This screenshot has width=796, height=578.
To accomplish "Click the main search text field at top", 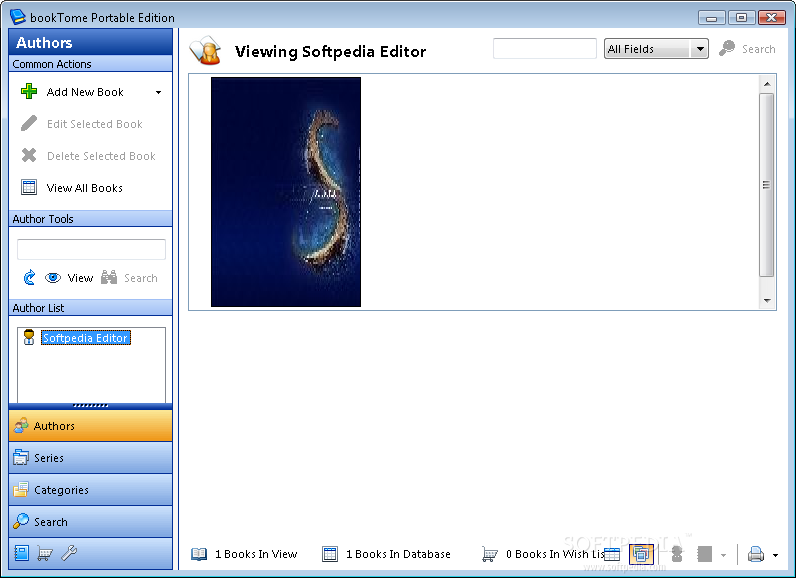I will [x=545, y=49].
